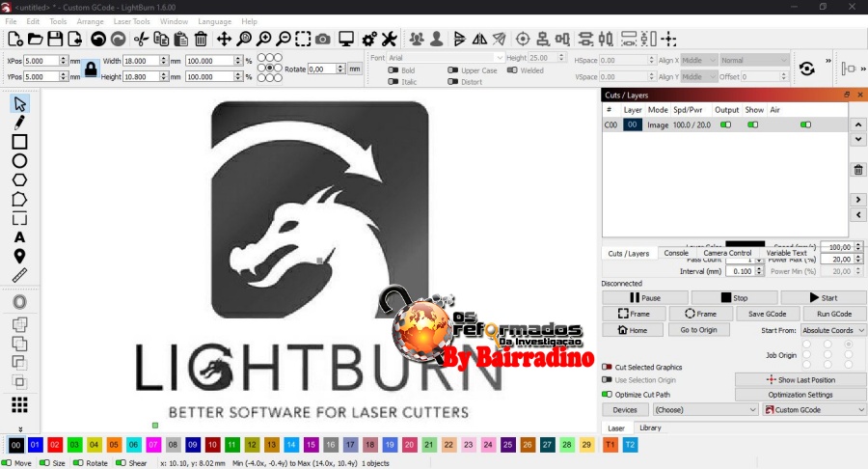Click the trash Delete icon in toolbar
Image resolution: width=868 pixels, height=469 pixels.
click(201, 39)
